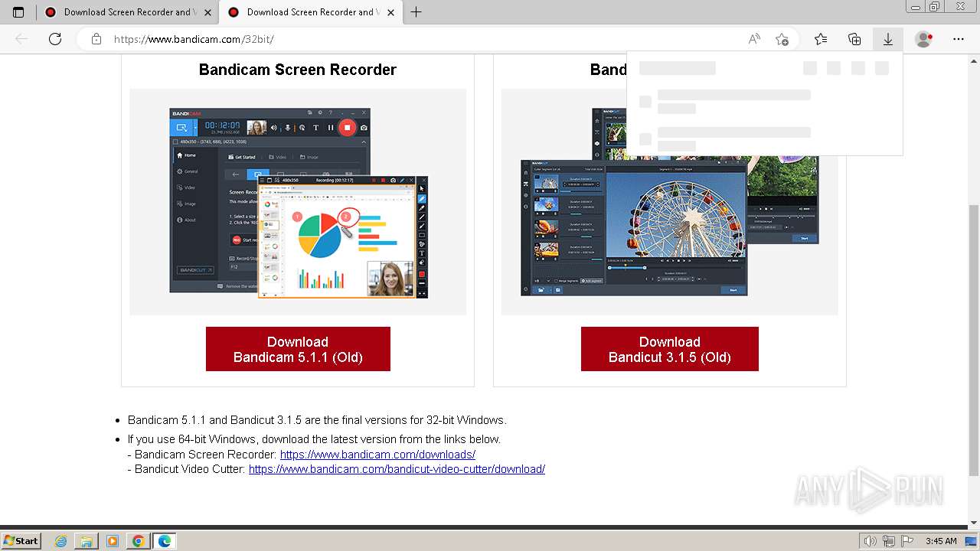Open Read aloud icon in address bar

(x=754, y=39)
